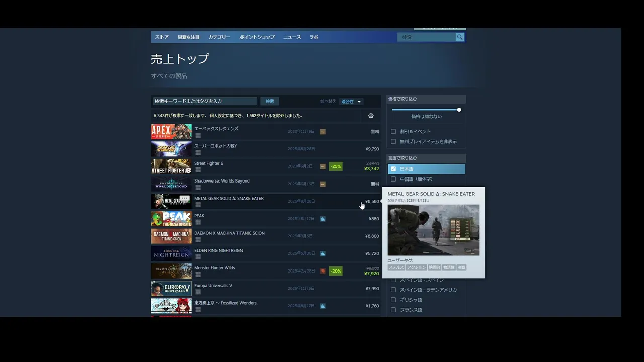Click the ¥1,760 price of 東方錦上京
Viewport: 644px width, 362px height.
pos(372,306)
